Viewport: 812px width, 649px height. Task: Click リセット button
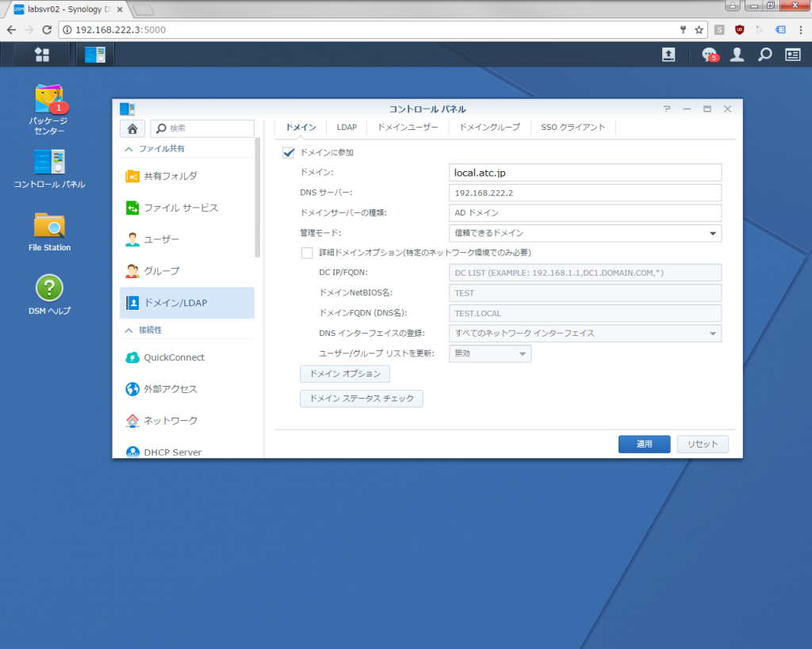click(x=703, y=444)
